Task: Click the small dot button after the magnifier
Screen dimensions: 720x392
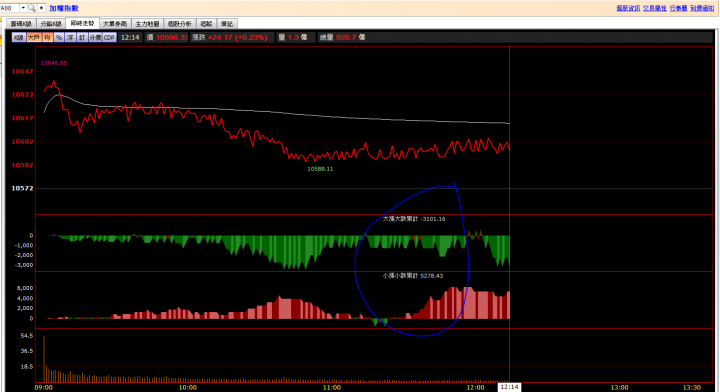Action: pyautogui.click(x=41, y=8)
